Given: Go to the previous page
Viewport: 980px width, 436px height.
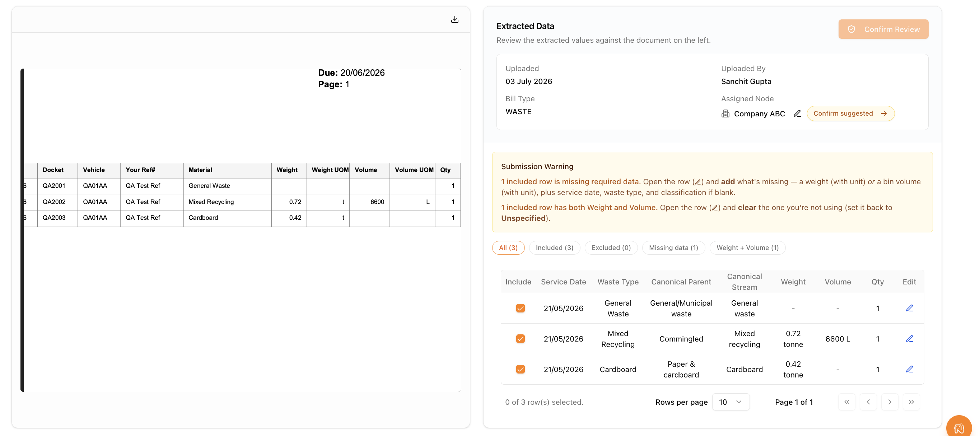Looking at the screenshot, I should coord(868,402).
